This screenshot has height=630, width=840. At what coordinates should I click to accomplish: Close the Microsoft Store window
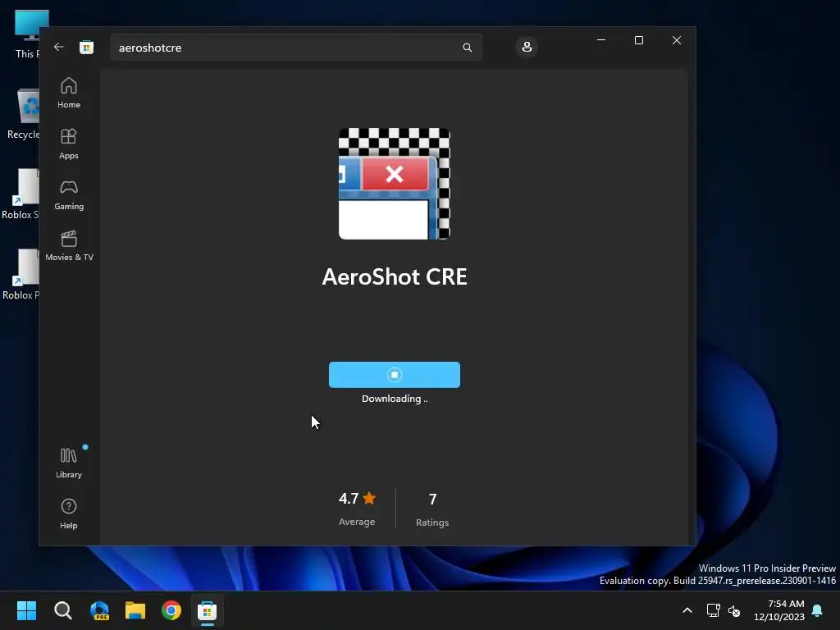(x=677, y=40)
